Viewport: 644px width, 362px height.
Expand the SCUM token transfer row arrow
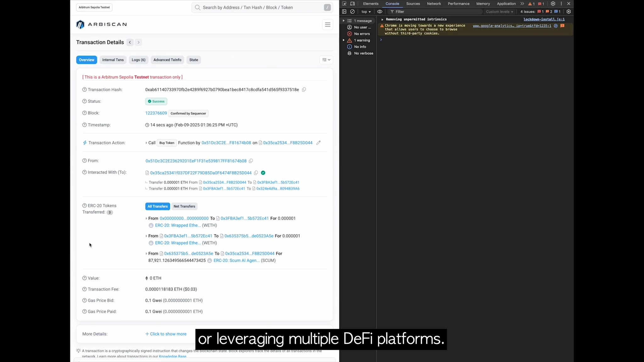click(x=146, y=254)
